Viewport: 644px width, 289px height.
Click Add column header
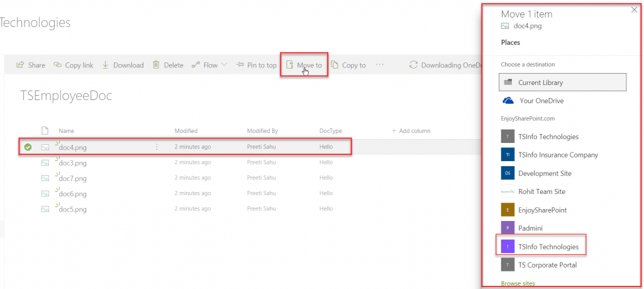coord(411,131)
